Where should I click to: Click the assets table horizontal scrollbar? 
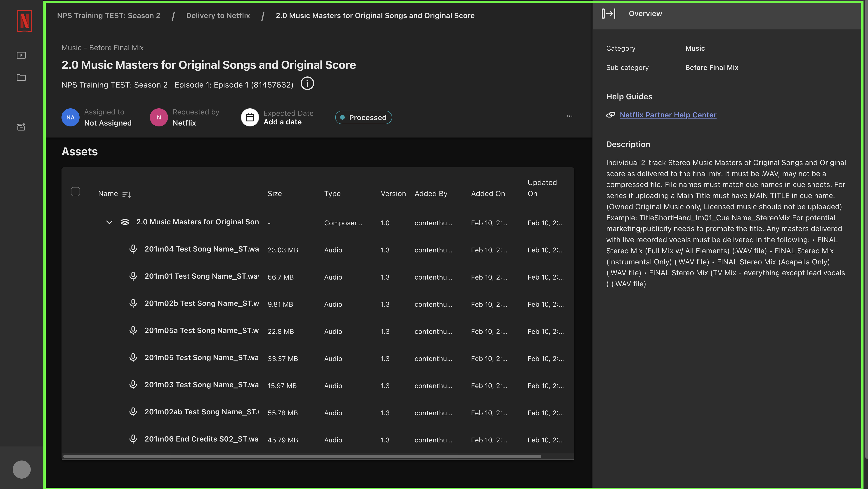(302, 456)
